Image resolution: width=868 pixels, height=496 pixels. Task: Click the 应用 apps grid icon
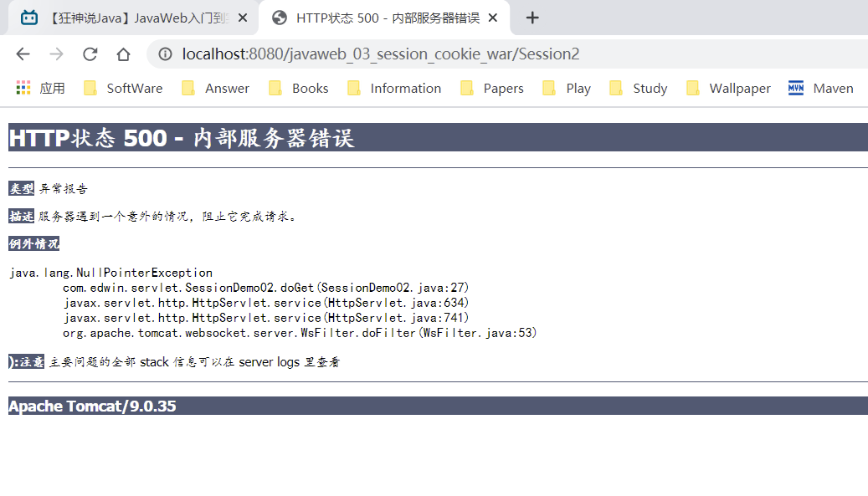[23, 87]
